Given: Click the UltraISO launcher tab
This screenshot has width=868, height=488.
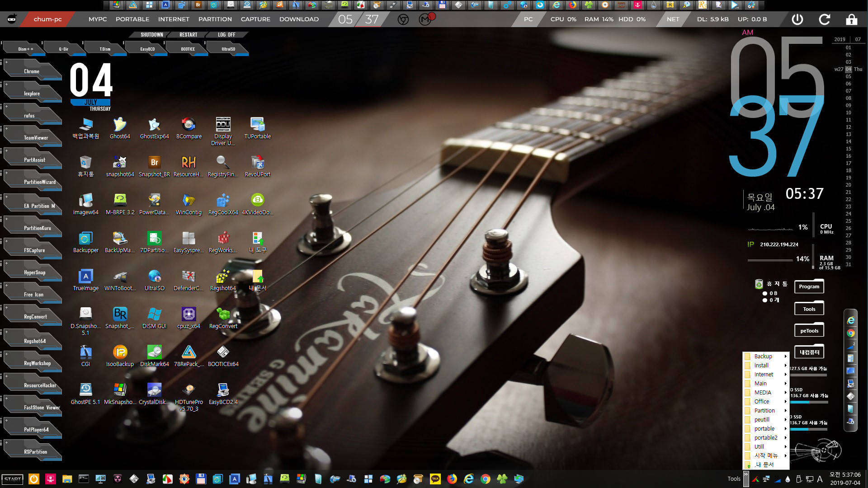Looking at the screenshot, I should [228, 49].
